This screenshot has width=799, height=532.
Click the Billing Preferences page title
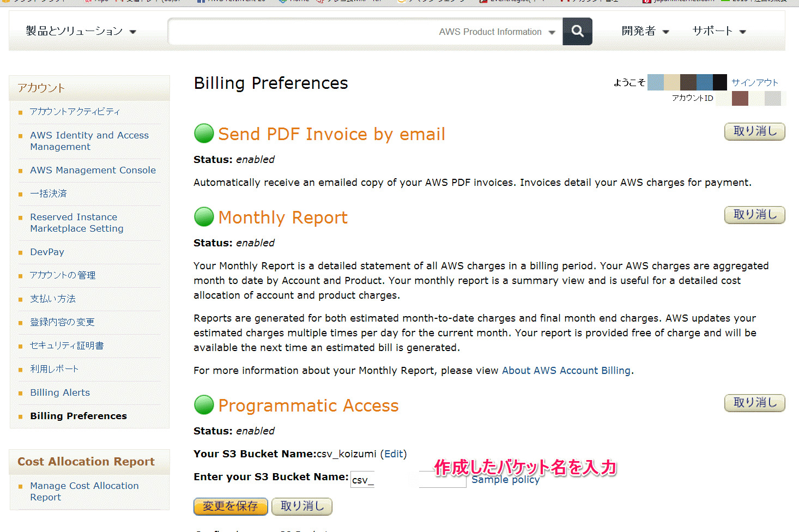point(271,83)
